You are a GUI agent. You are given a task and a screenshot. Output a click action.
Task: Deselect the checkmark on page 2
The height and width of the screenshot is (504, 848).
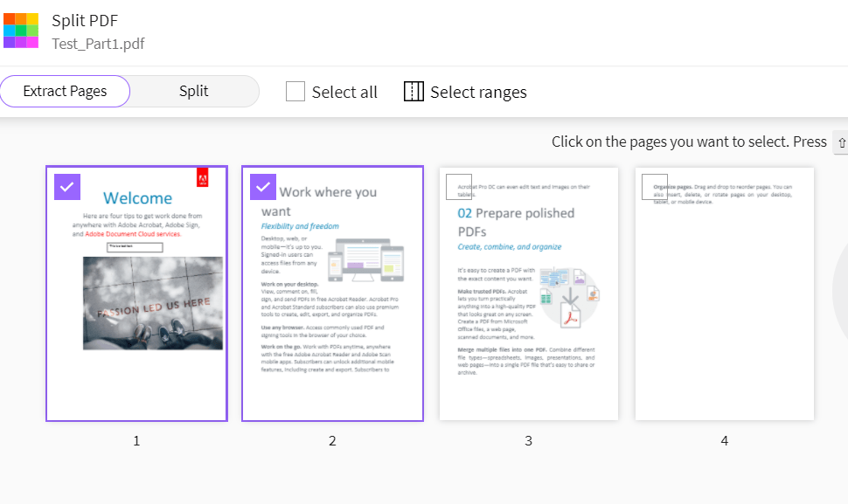tap(262, 186)
